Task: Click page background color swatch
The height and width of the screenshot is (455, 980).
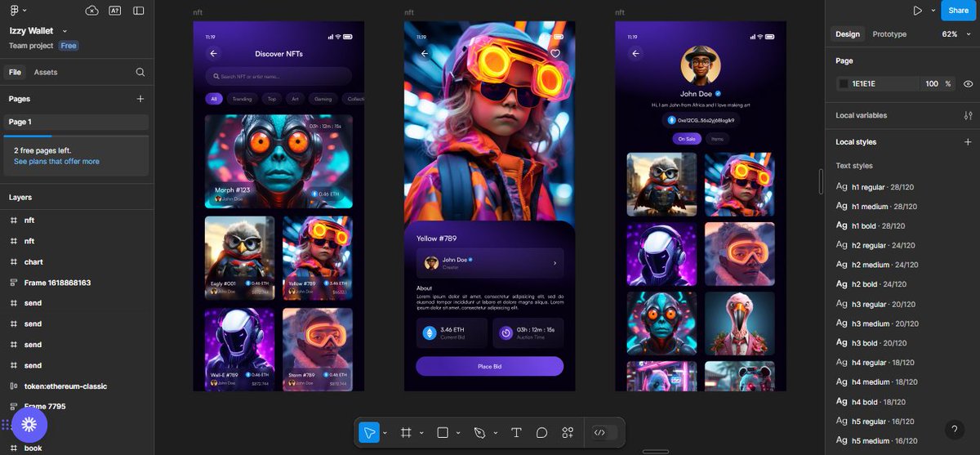Action: (844, 83)
